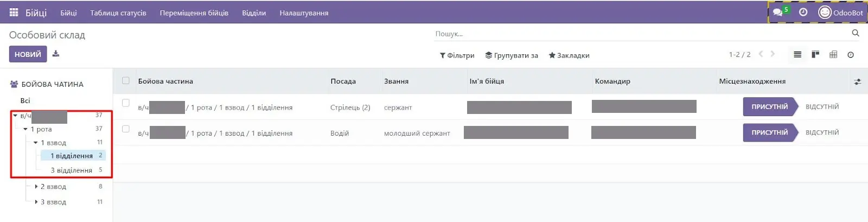868x222 pixels.
Task: Open the Бійці menu item
Action: 68,12
